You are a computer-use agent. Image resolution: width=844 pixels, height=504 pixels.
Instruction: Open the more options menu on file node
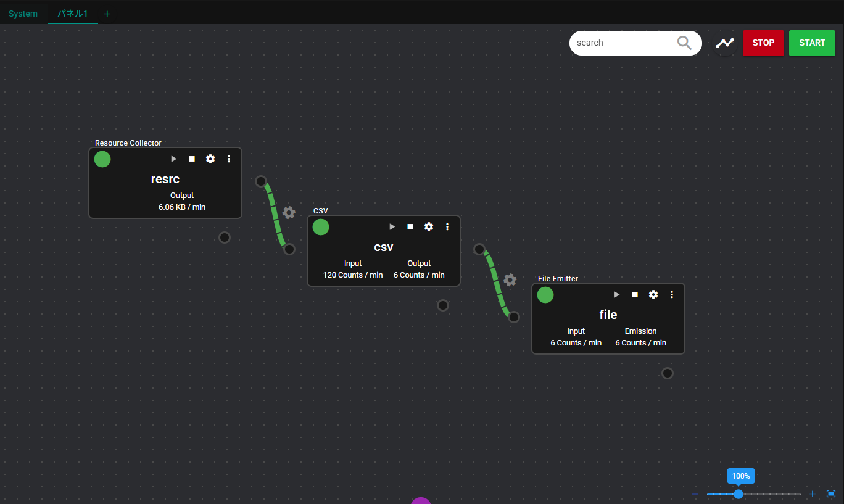672,295
